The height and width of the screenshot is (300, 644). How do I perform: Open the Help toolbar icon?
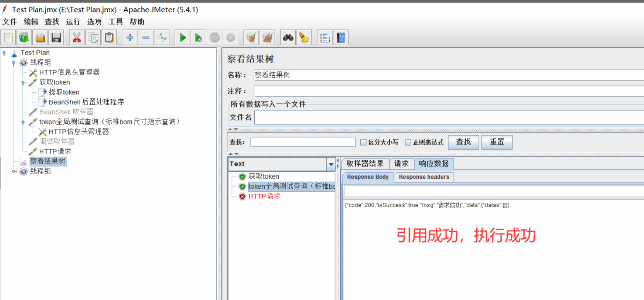tap(341, 38)
